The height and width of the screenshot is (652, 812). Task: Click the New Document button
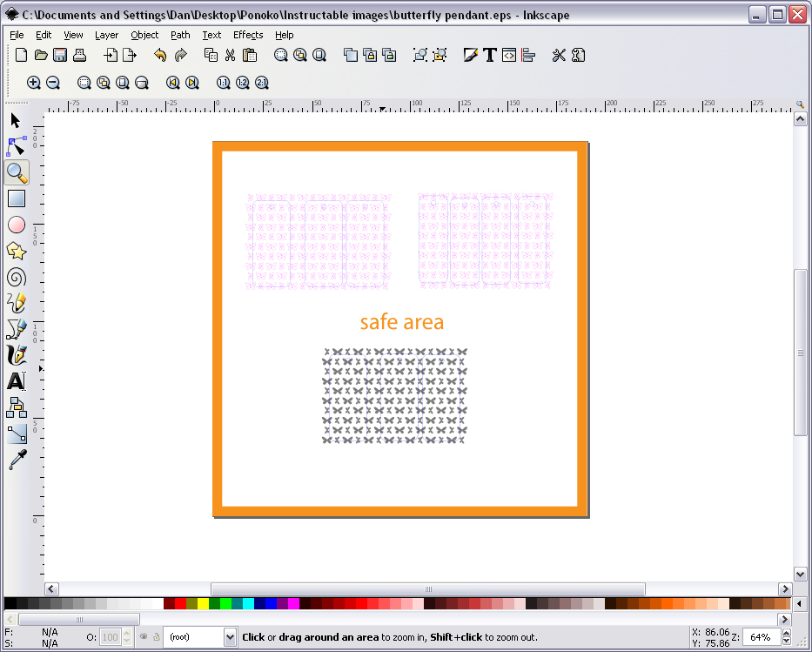(20, 55)
